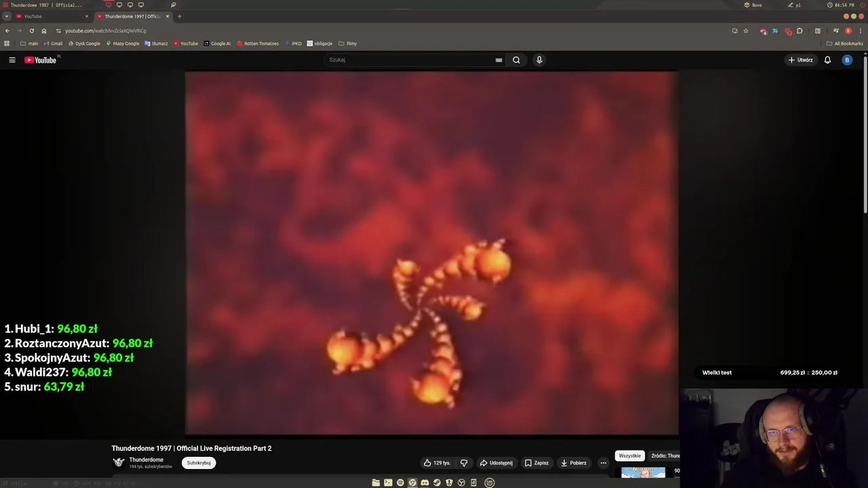Launch the terminal from the dock
Screen dimensions: 868x488
388,483
